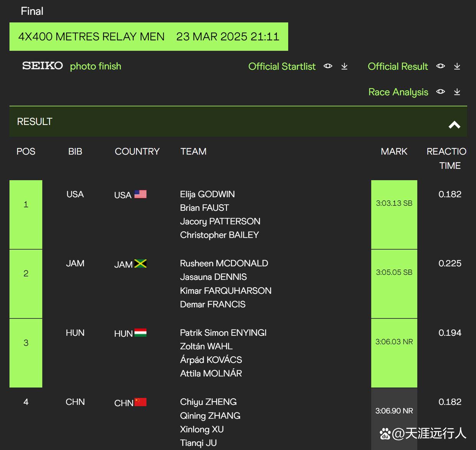
Task: Click the HUN bib value
Action: 75,333
